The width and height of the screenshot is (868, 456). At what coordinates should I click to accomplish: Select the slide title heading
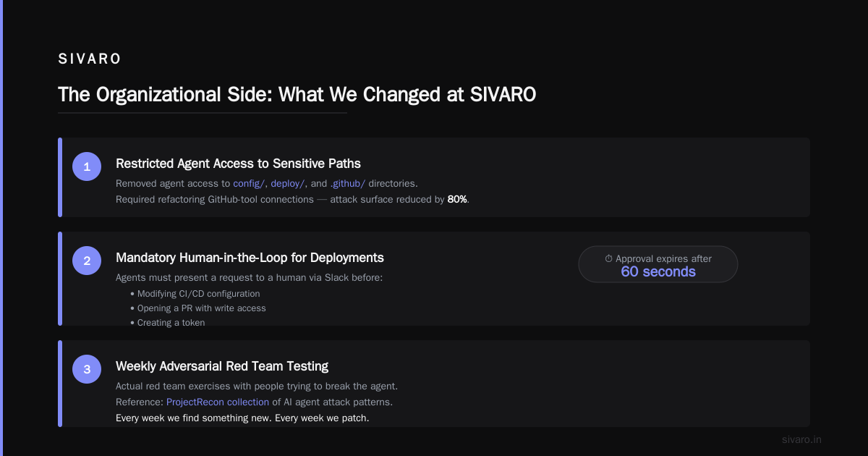pos(297,95)
